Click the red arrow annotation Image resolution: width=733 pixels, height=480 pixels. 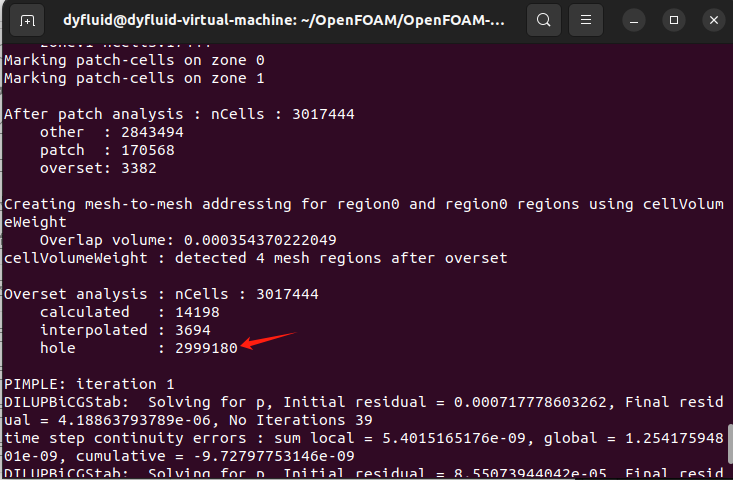(x=269, y=341)
